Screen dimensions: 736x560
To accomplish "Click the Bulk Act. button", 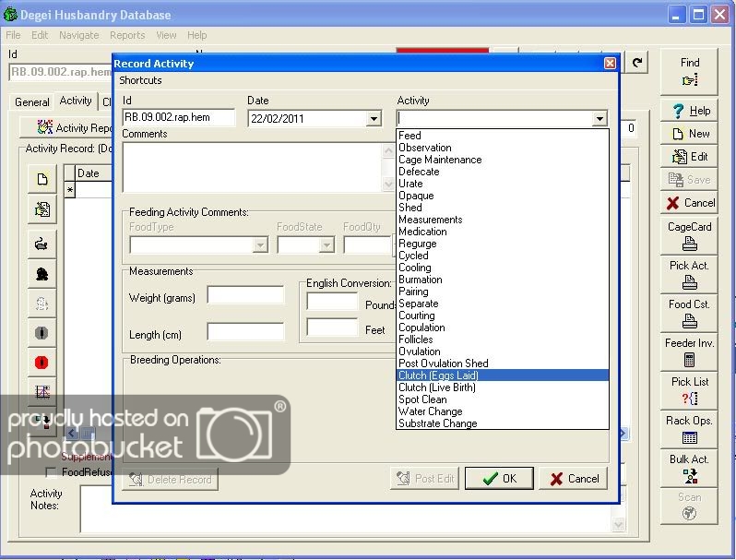I will (x=689, y=469).
